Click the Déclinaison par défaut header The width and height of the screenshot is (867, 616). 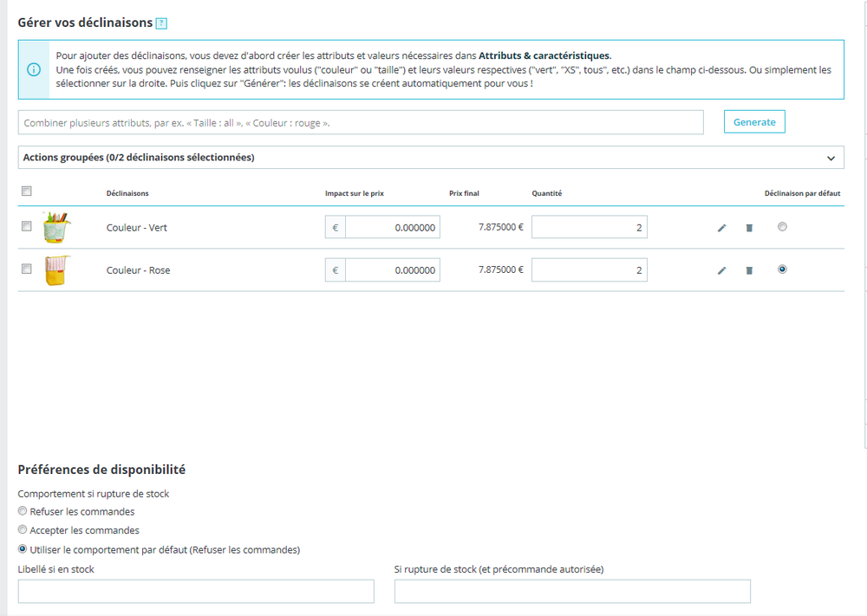coord(802,193)
